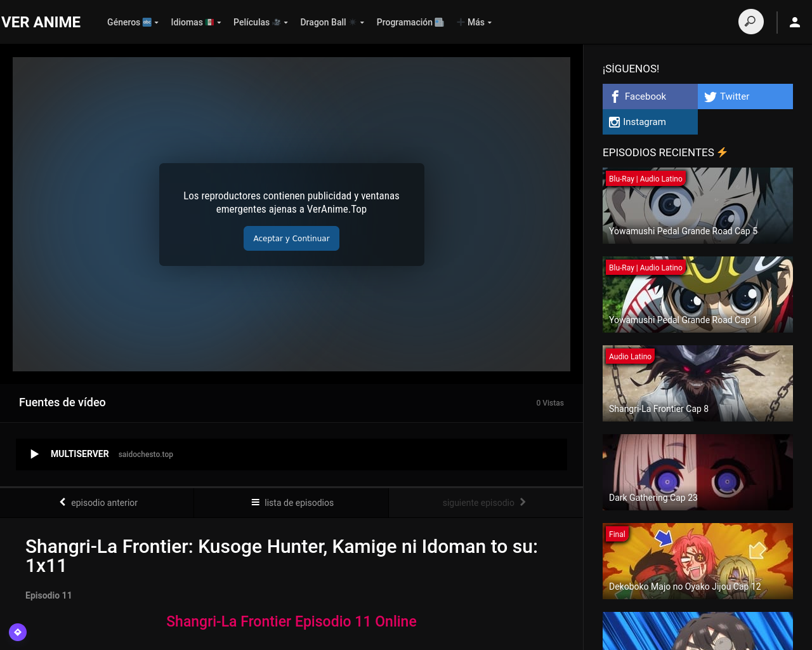Open the Facebook follow link
Image resolution: width=812 pixels, height=650 pixels.
(650, 96)
